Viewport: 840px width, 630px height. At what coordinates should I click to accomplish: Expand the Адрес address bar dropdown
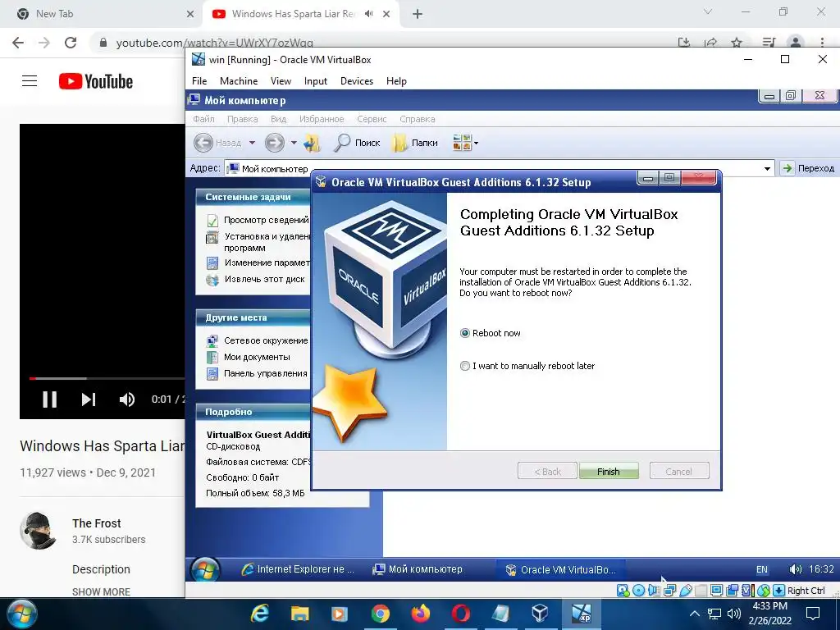pyautogui.click(x=767, y=169)
